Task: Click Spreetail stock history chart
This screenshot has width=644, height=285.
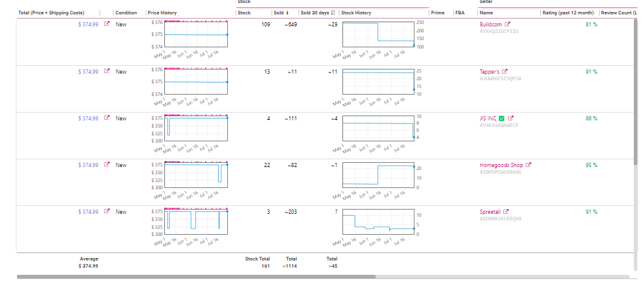Action: (x=378, y=222)
